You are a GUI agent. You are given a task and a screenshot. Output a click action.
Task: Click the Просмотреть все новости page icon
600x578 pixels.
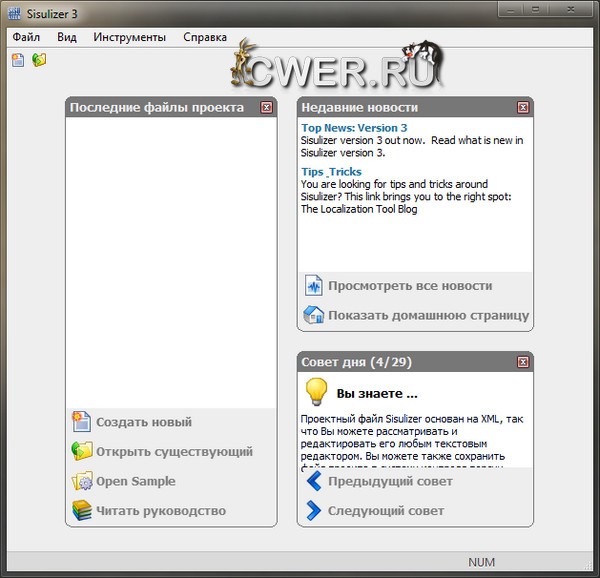(x=313, y=285)
